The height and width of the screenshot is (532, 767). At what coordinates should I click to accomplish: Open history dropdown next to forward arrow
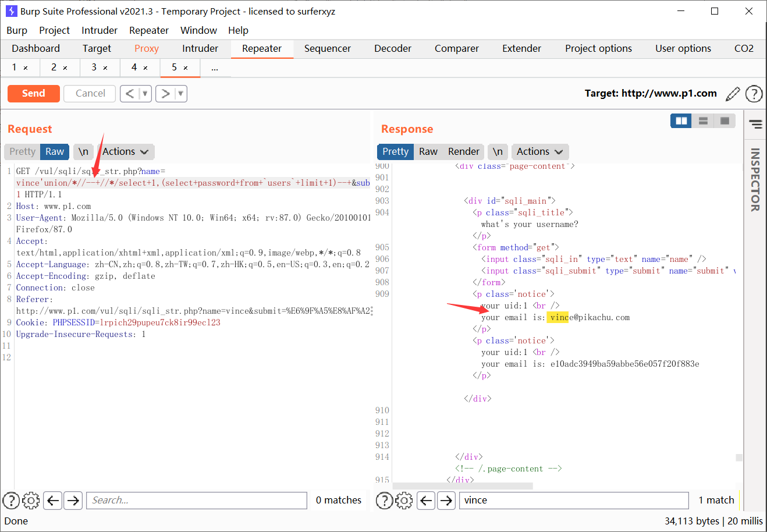[x=180, y=94]
